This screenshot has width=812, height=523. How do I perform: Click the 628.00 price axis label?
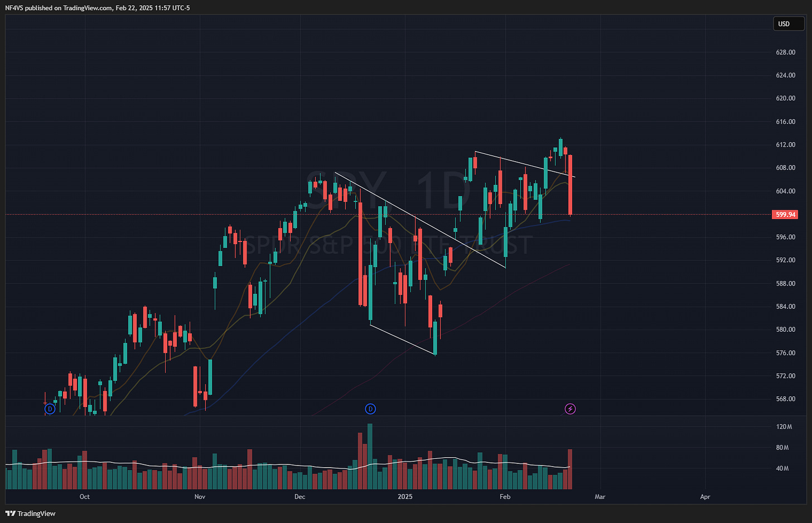click(785, 52)
